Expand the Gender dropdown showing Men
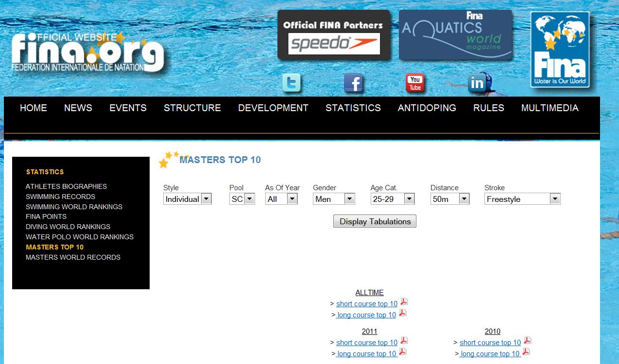 click(334, 199)
